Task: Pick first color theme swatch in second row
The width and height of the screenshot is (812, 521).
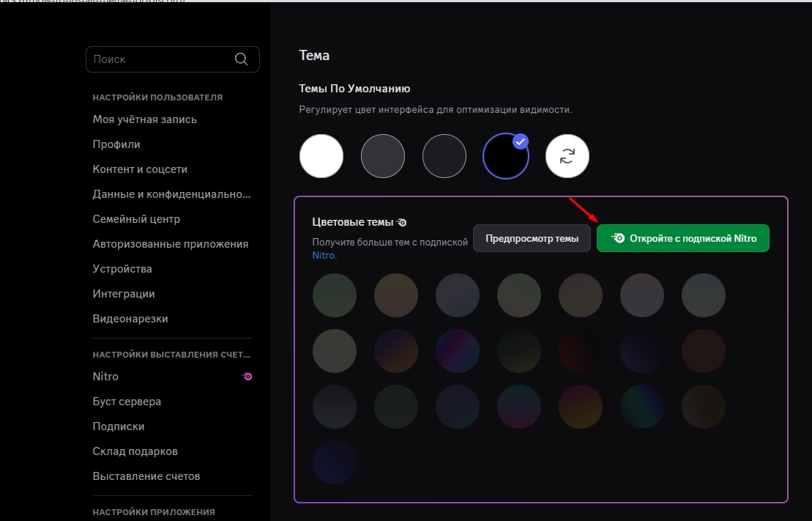Action: coord(335,351)
